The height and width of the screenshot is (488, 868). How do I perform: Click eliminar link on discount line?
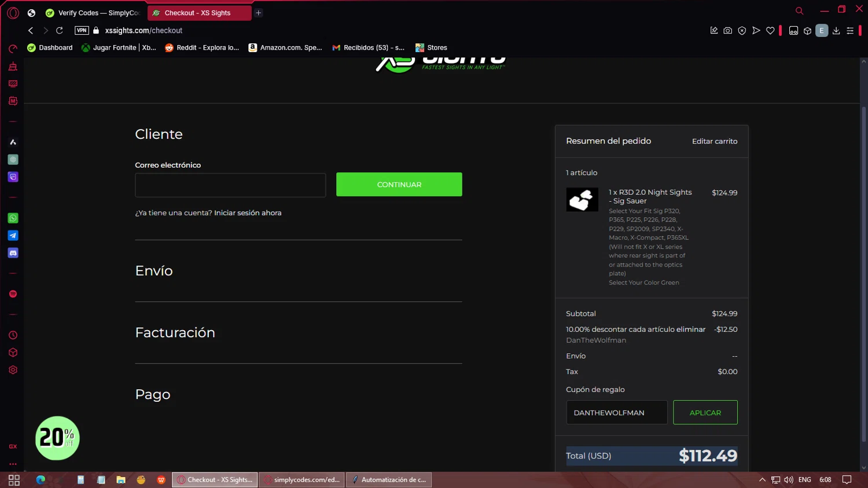click(691, 329)
